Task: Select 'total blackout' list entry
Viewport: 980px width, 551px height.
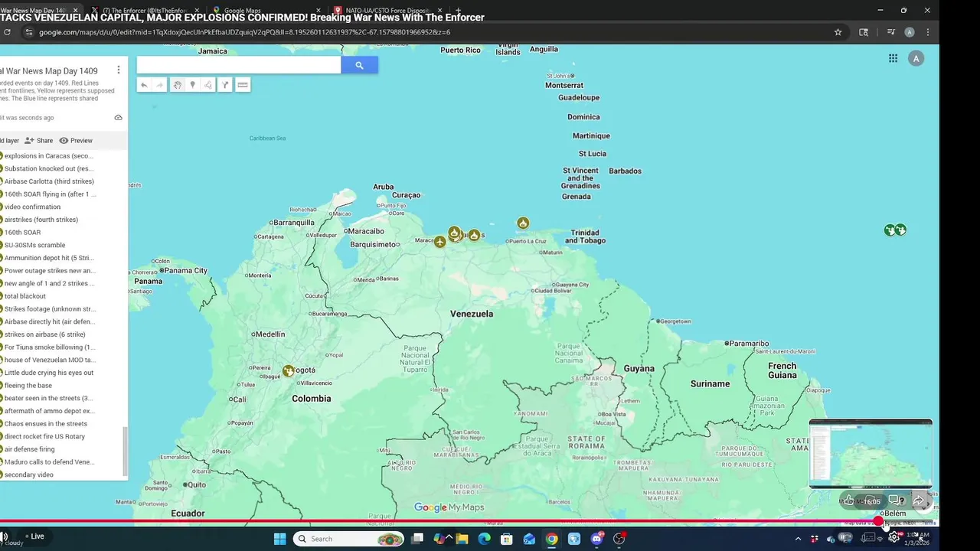Action: (25, 296)
